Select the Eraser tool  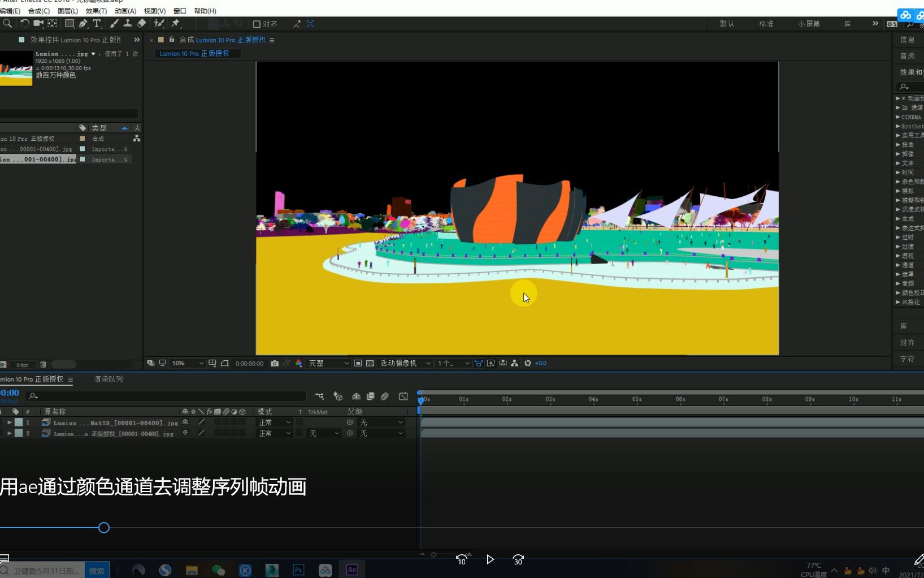[142, 24]
